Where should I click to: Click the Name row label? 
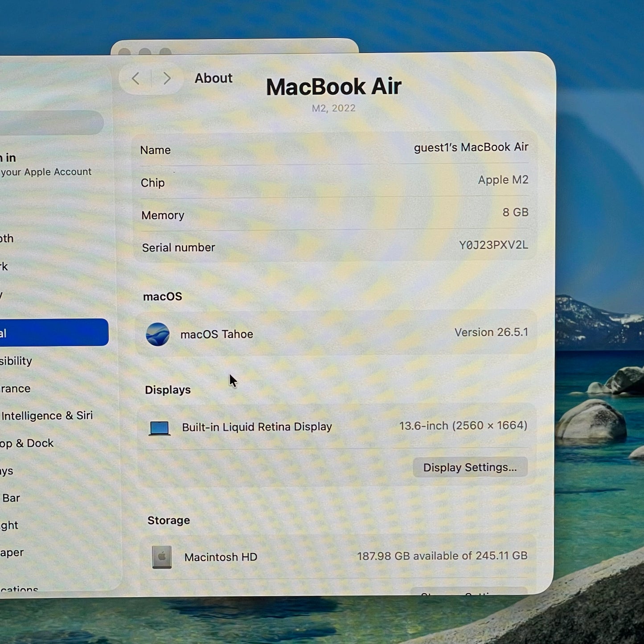(155, 150)
